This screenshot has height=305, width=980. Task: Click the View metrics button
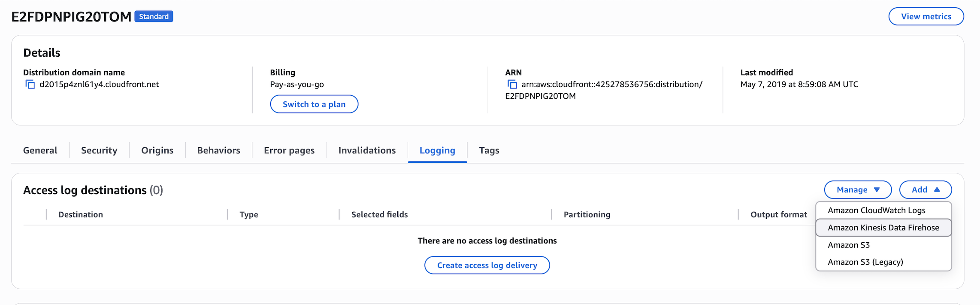coord(926,16)
